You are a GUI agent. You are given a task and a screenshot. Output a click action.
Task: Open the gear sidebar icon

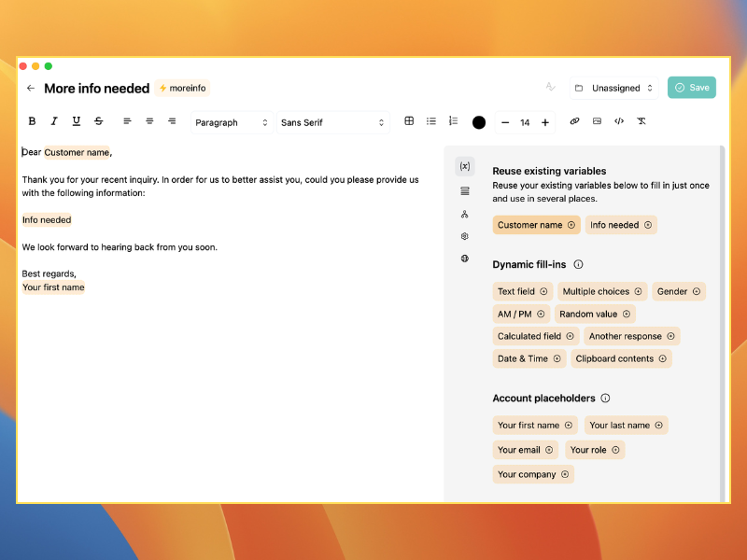(464, 236)
